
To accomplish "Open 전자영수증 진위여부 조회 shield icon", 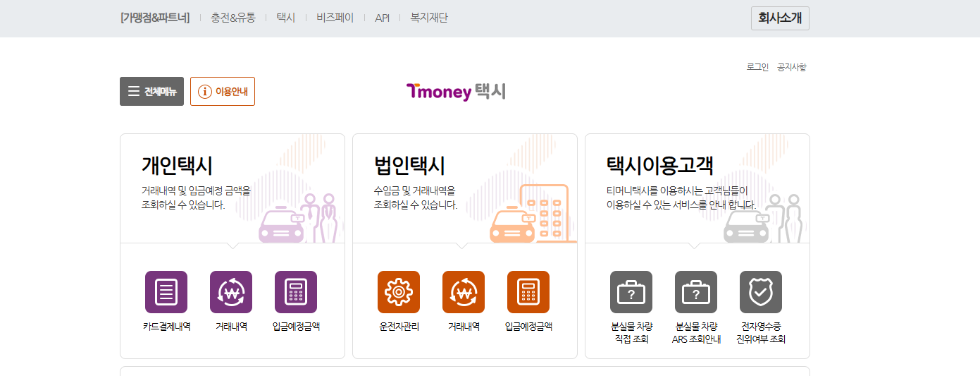I will 761,292.
